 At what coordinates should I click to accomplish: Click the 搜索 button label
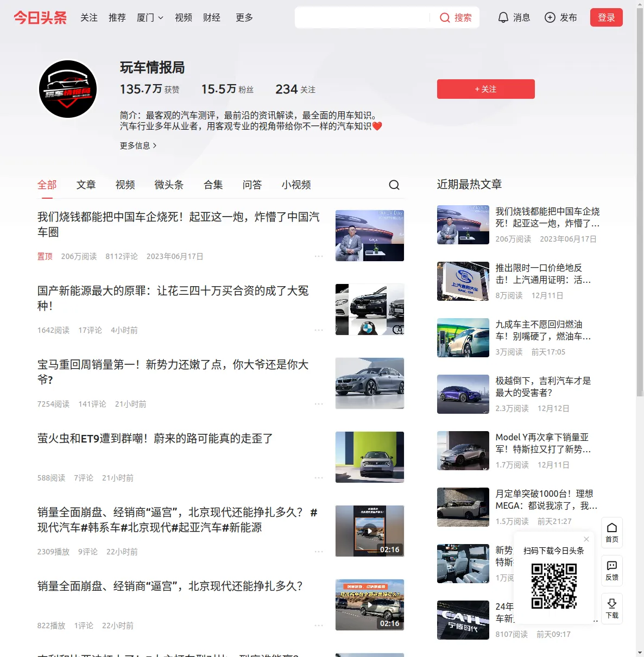click(463, 18)
